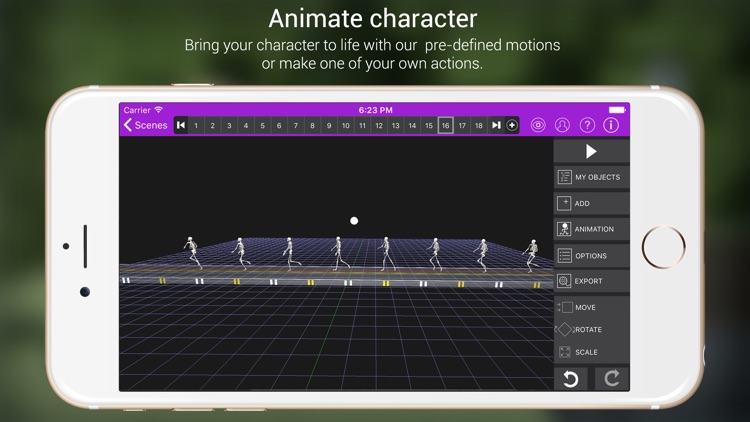Redo the last action
The image size is (750, 422).
(612, 379)
